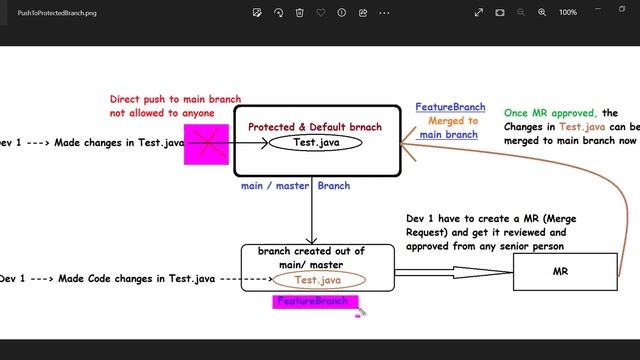Image resolution: width=640 pixels, height=360 pixels.
Task: Click the "Protected & Default brnach" label
Action: tap(315, 127)
